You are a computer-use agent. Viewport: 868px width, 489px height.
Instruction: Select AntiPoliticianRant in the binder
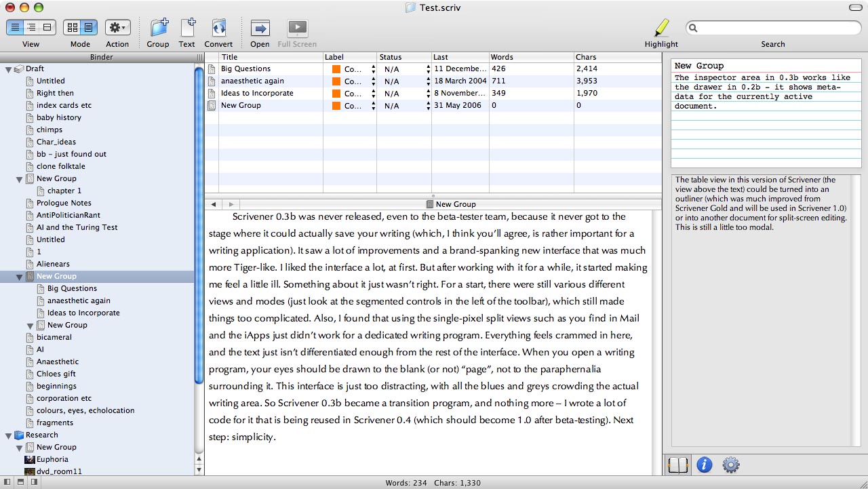68,215
